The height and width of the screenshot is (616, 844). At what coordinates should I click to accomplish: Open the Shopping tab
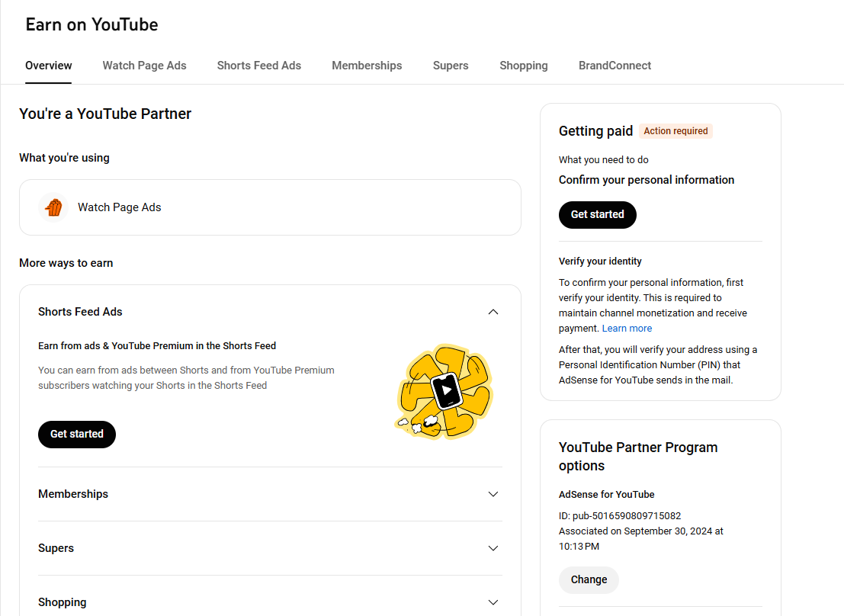[x=523, y=66]
